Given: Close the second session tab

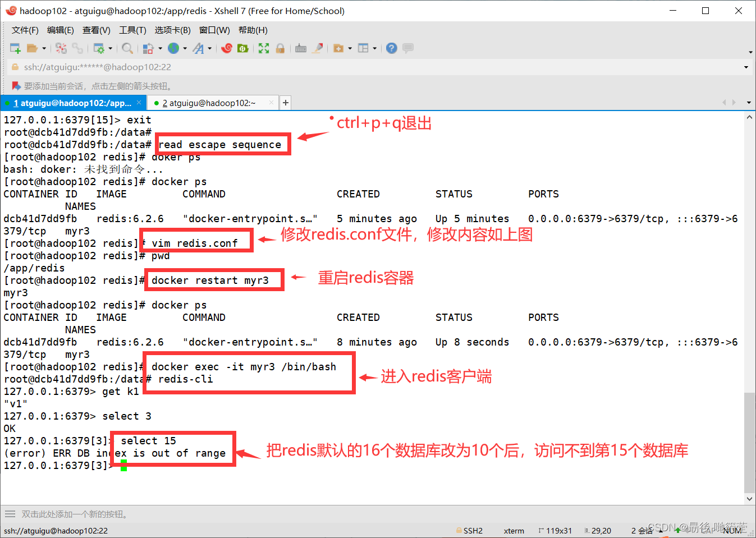Looking at the screenshot, I should coord(272,103).
